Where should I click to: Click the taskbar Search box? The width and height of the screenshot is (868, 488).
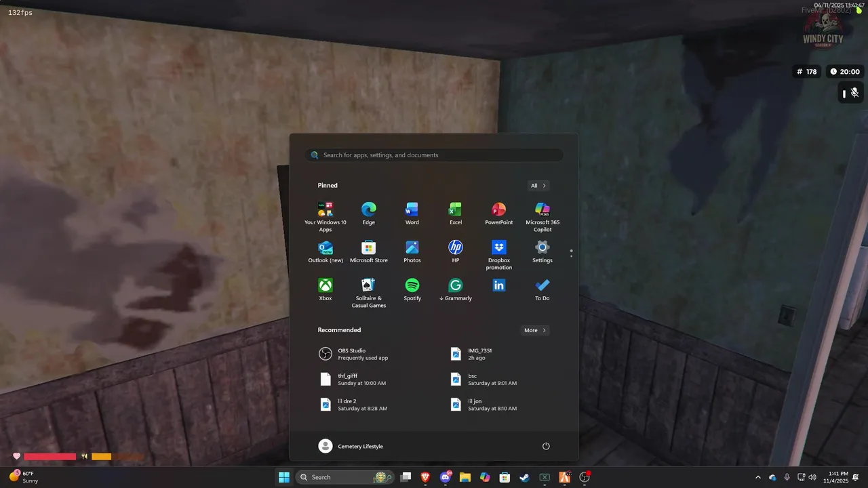[346, 477]
